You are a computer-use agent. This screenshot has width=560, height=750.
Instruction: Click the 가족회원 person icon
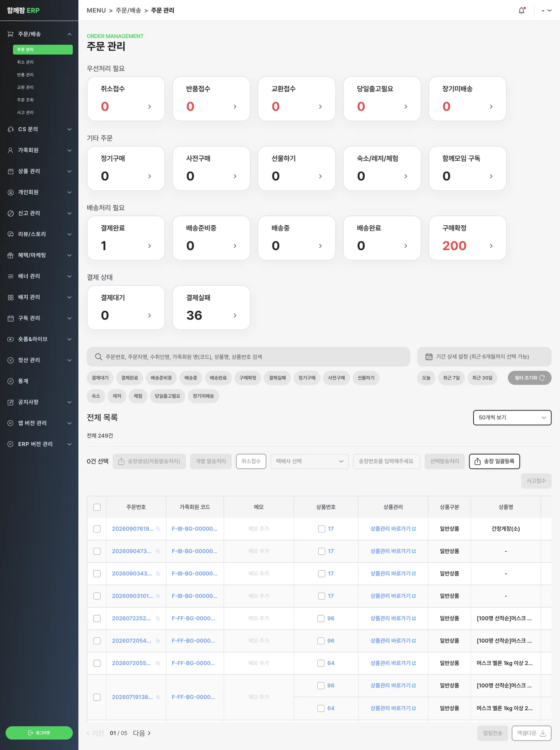tap(11, 150)
